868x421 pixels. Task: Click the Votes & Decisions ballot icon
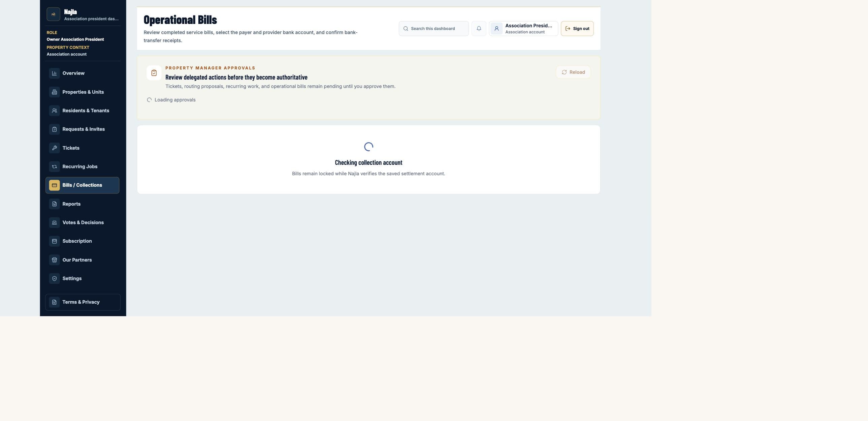click(x=54, y=222)
